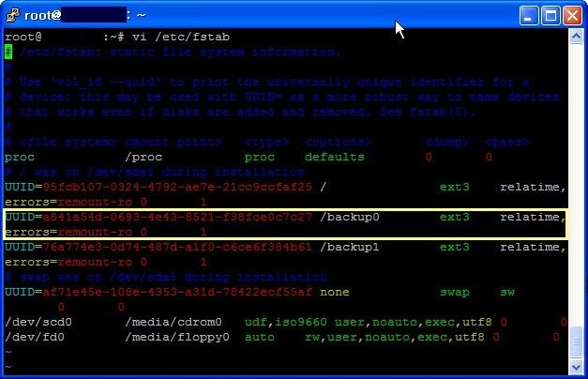This screenshot has width=588, height=379.
Task: Click the green cursor block on first line
Action: [8, 52]
